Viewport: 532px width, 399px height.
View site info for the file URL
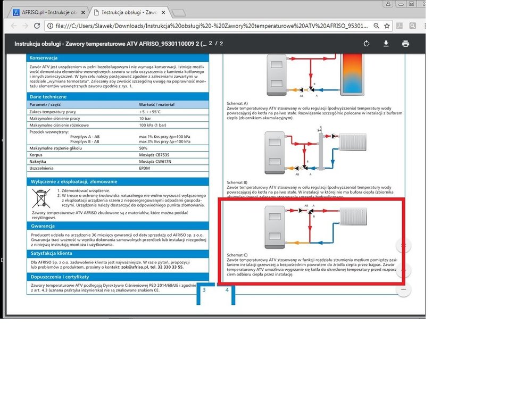49,26
